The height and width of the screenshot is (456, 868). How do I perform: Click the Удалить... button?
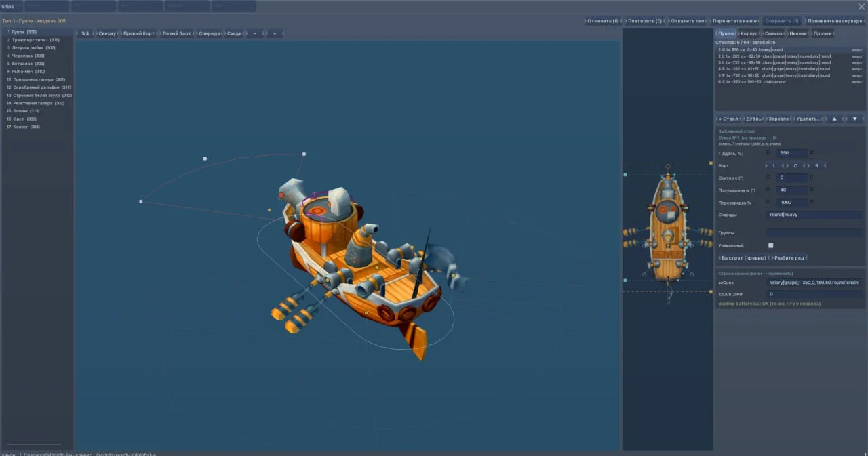pyautogui.click(x=808, y=119)
